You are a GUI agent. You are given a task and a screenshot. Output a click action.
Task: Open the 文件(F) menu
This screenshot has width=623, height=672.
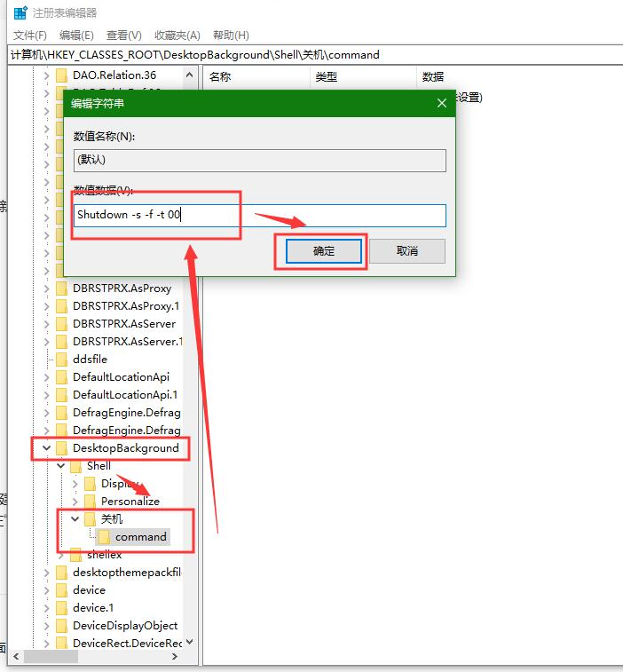pos(30,35)
